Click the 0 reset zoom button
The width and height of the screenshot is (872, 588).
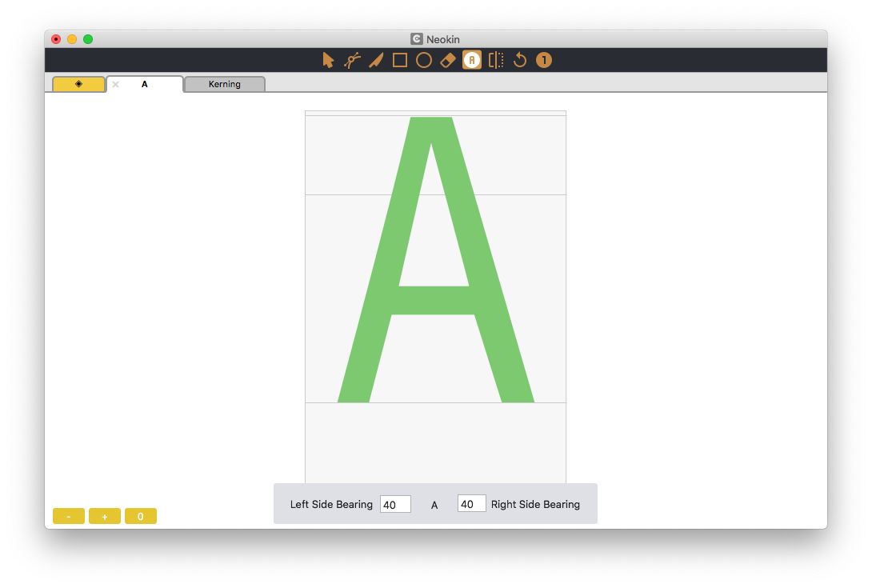pyautogui.click(x=141, y=516)
